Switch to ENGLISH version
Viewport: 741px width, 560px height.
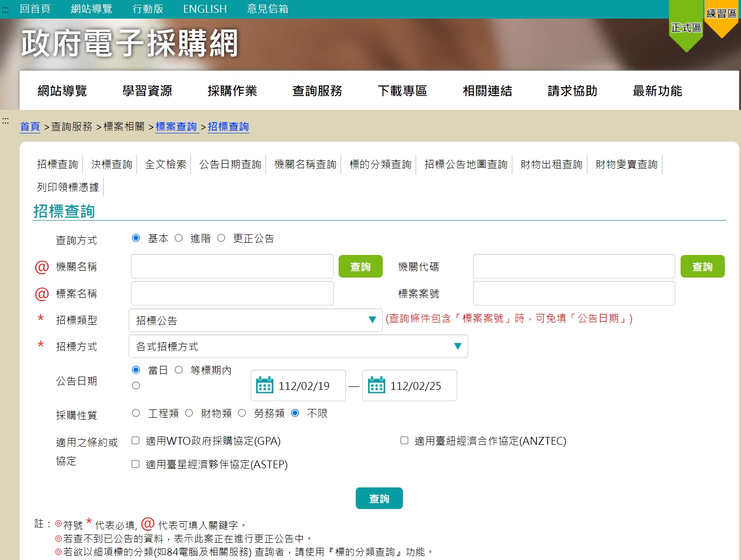tap(205, 9)
